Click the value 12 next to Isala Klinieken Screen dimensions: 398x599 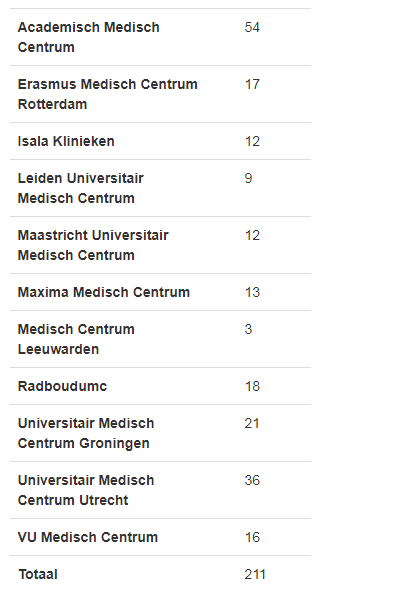pyautogui.click(x=252, y=141)
